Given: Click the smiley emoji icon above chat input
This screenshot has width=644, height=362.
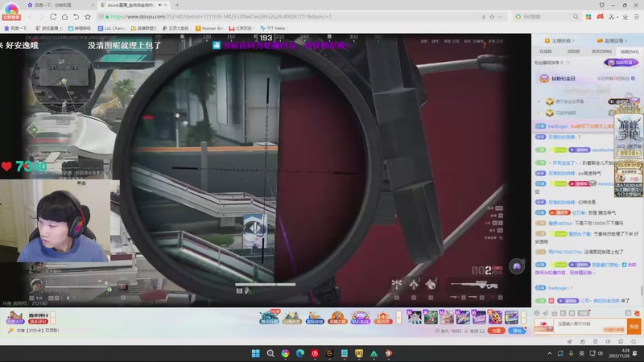Looking at the screenshot, I should tap(537, 313).
